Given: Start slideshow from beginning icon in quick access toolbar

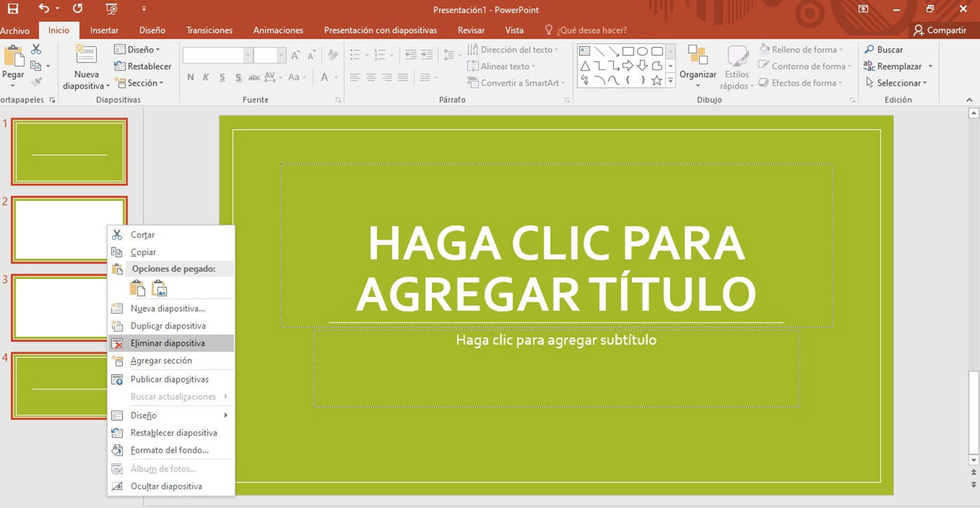Looking at the screenshot, I should (111, 9).
